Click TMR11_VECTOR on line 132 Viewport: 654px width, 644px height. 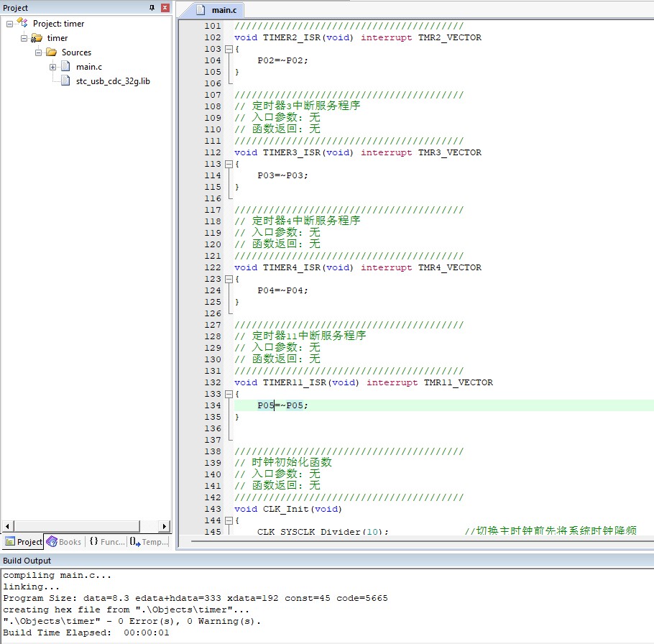(459, 382)
